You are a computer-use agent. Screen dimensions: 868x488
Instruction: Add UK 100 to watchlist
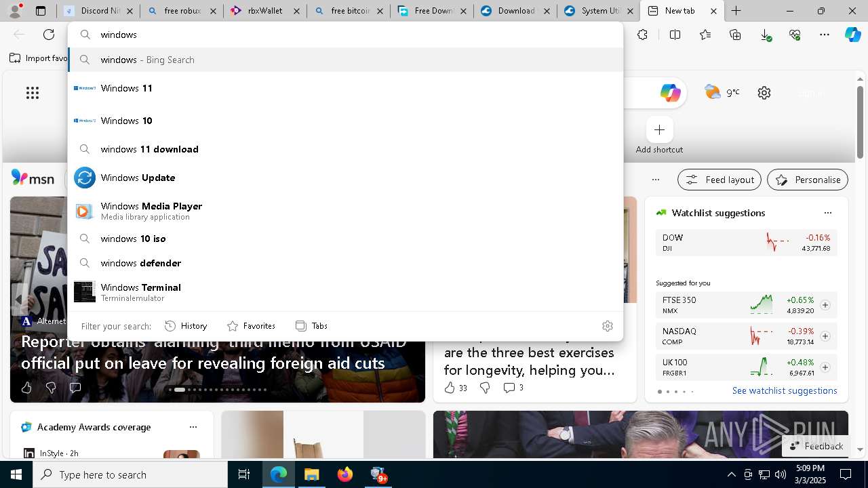click(825, 367)
